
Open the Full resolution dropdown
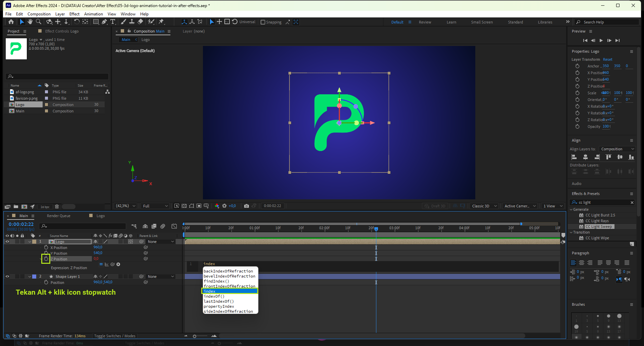point(155,206)
